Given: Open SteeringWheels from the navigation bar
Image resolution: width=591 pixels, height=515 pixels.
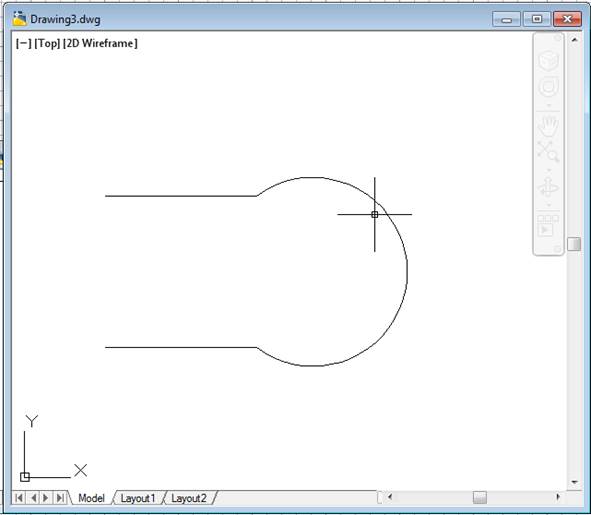Looking at the screenshot, I should click(548, 87).
